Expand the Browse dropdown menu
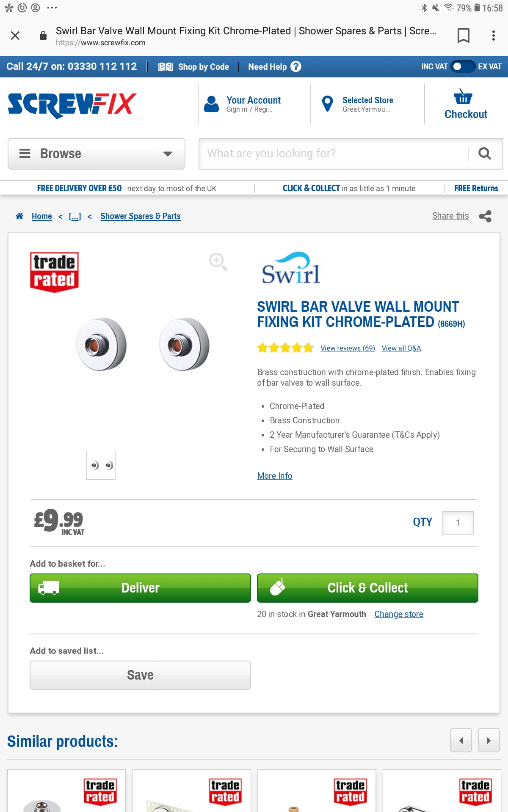 click(x=97, y=154)
